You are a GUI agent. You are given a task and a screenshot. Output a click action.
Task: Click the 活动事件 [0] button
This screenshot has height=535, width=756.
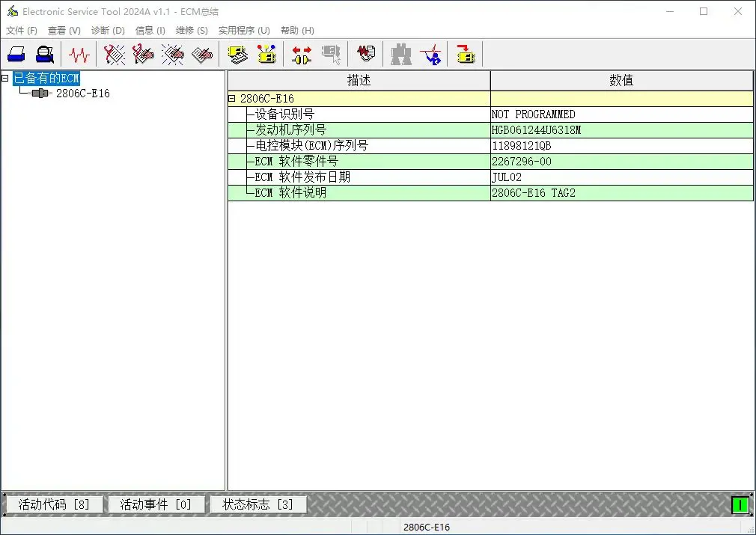pyautogui.click(x=156, y=504)
